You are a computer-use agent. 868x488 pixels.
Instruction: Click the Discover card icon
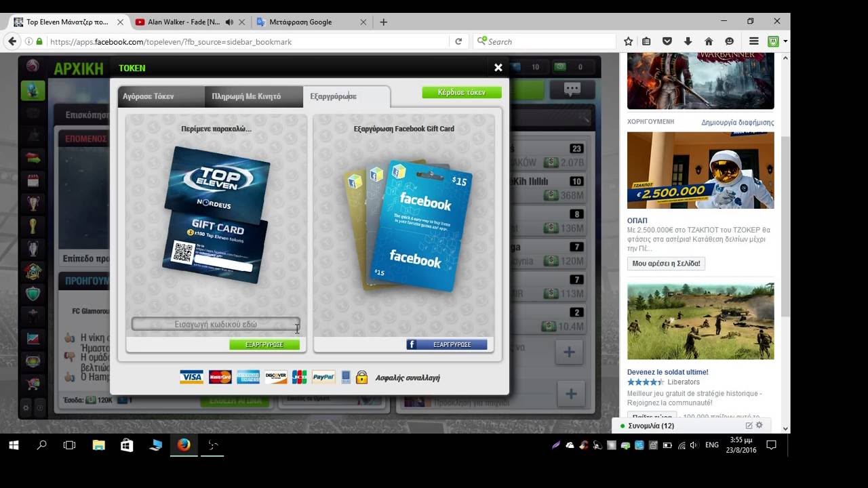[276, 377]
